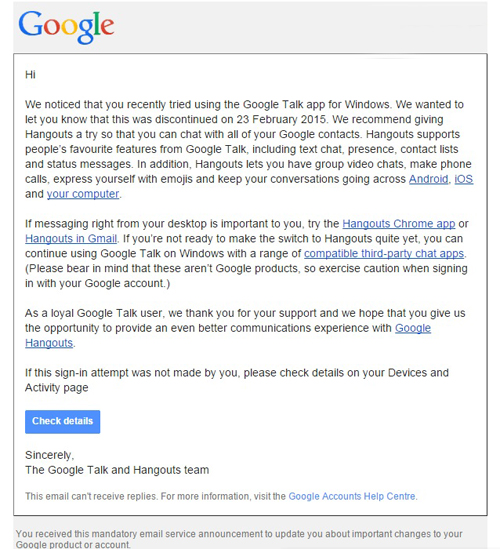This screenshot has width=500, height=549.
Task: Click the "(Please bear in mind" caution note
Action: coord(246,276)
